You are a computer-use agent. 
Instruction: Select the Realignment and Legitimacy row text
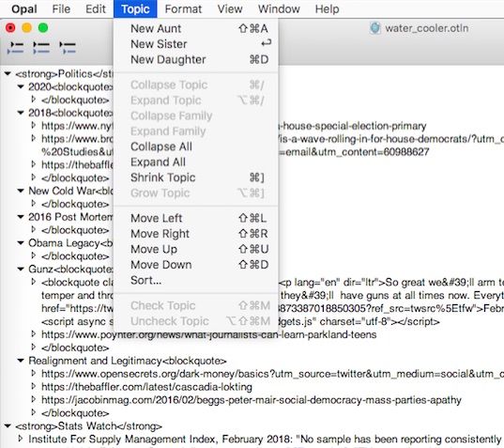pos(128,361)
